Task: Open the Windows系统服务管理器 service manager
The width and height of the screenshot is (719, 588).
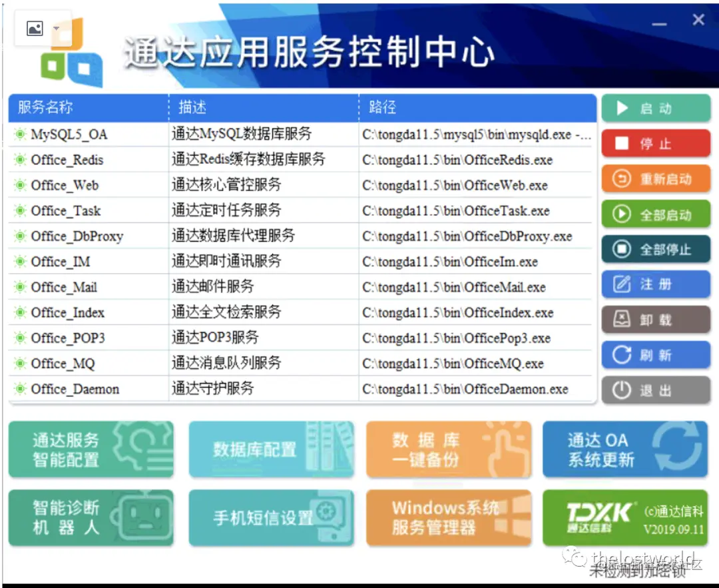Action: 447,517
